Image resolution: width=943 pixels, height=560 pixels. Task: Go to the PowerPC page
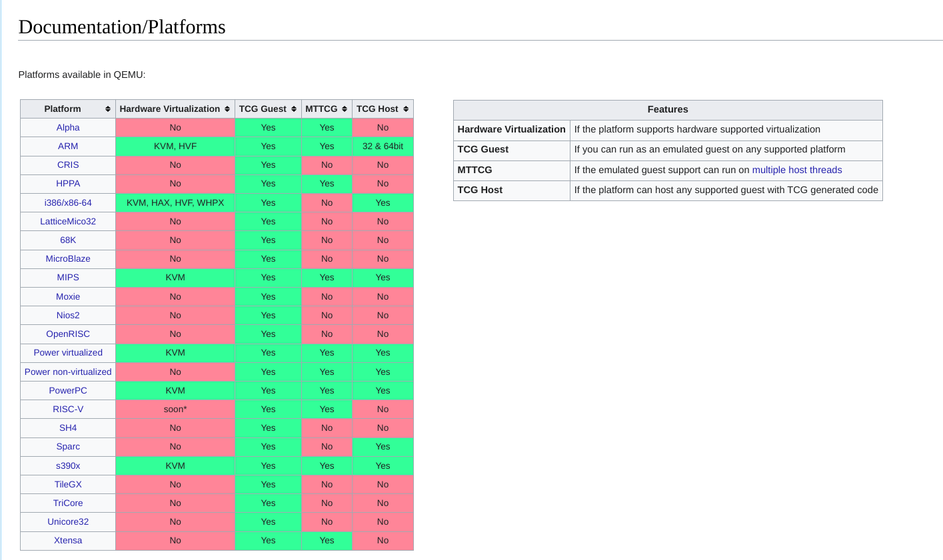(x=68, y=391)
